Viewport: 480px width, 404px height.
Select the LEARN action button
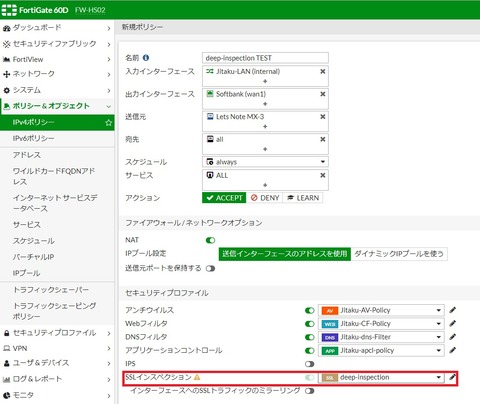(303, 198)
